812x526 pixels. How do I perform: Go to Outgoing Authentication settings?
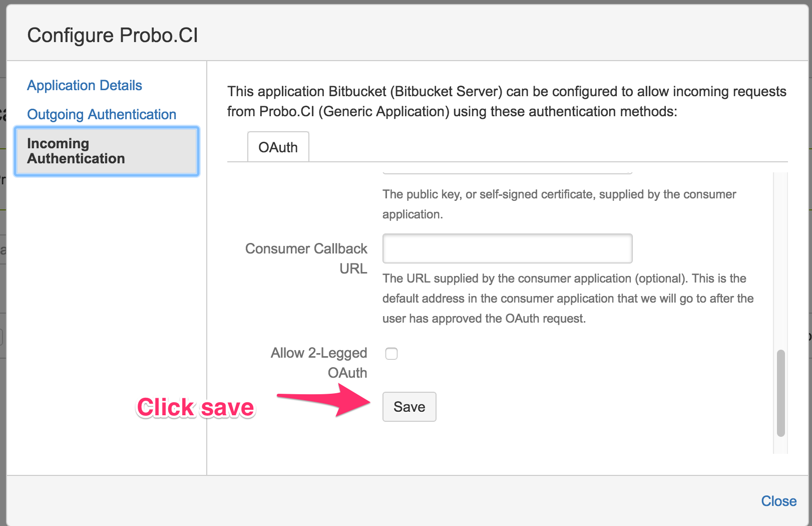pyautogui.click(x=102, y=114)
